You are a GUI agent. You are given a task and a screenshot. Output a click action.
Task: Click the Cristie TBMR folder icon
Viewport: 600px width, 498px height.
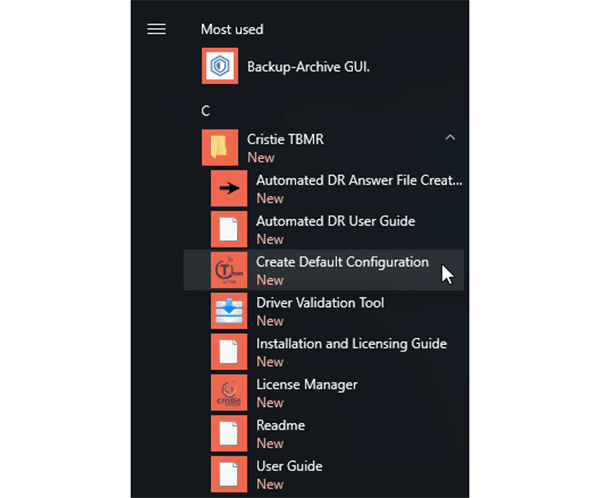220,147
